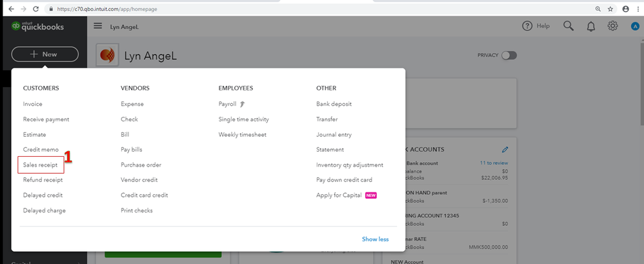Click the $-1,350.00 balance
This screenshot has height=264, width=644.
click(496, 201)
